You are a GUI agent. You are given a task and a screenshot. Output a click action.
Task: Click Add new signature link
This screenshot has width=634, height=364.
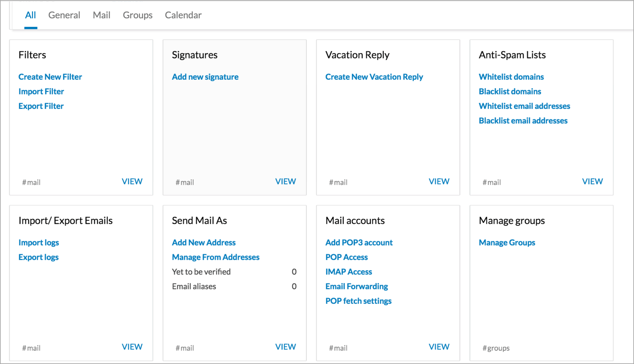205,77
